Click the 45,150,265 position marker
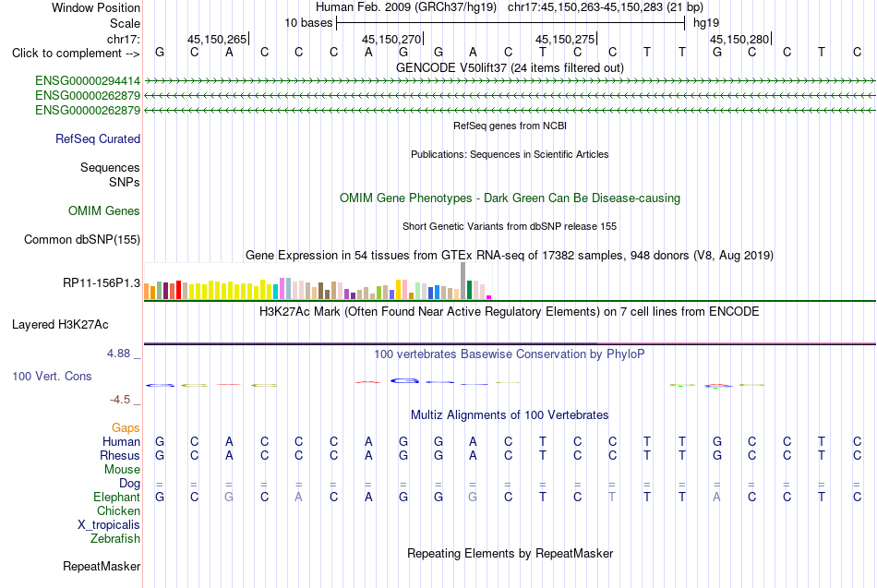 tap(217, 39)
